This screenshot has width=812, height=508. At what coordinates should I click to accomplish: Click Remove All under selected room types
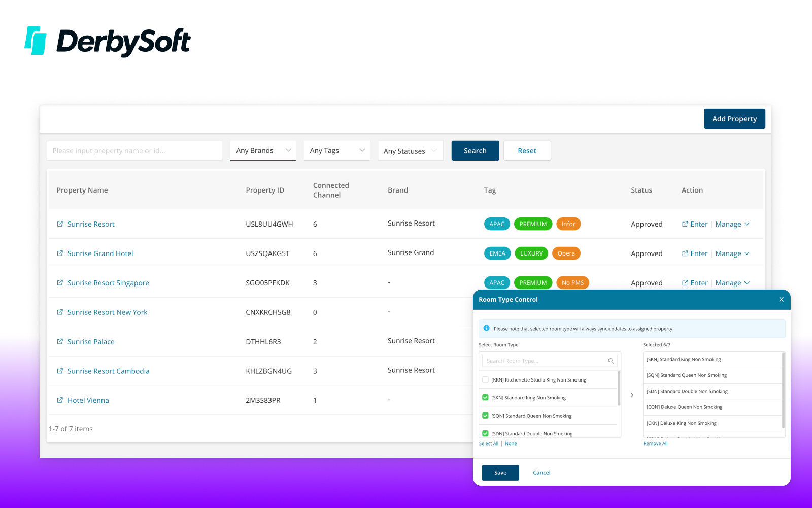(x=656, y=443)
